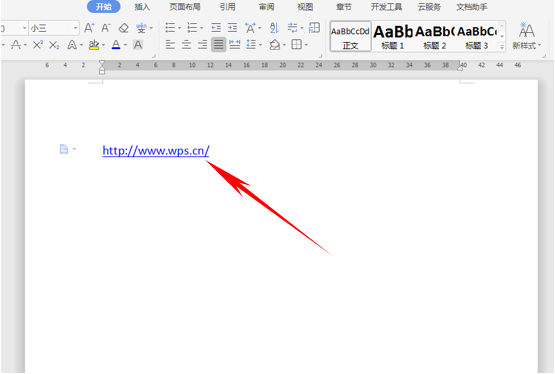Viewport: 555px width, 374px height.
Task: Open the paragraph layout icon beside the link
Action: pos(64,149)
